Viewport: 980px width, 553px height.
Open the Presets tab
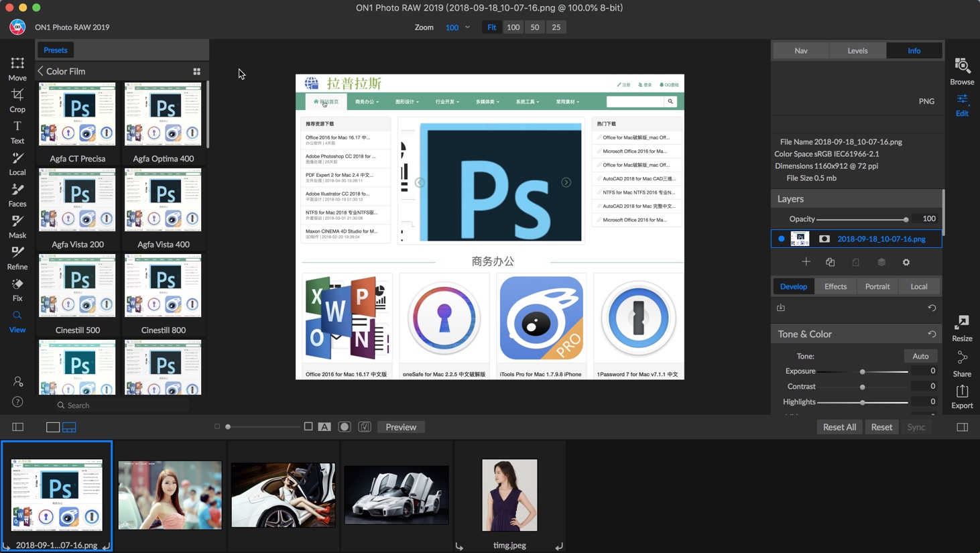coord(56,50)
